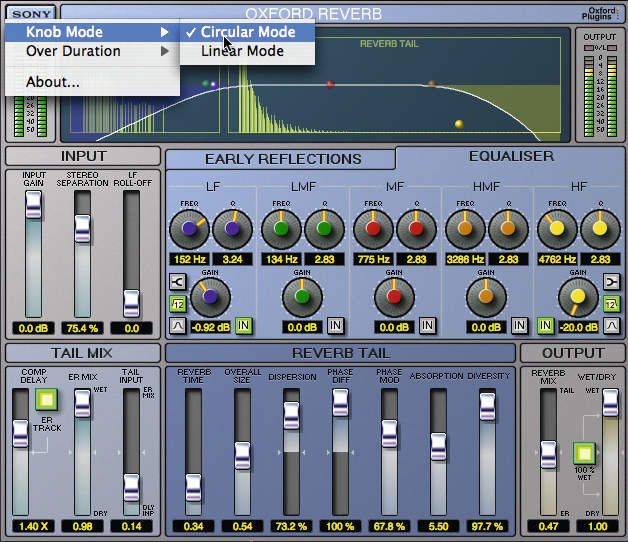Click the Input Gain slider handle

pyautogui.click(x=34, y=205)
